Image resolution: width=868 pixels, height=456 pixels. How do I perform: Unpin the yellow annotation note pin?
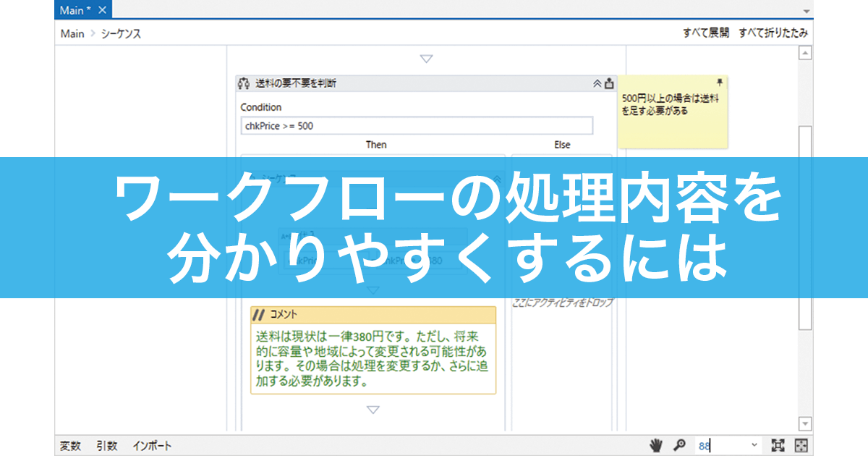719,83
